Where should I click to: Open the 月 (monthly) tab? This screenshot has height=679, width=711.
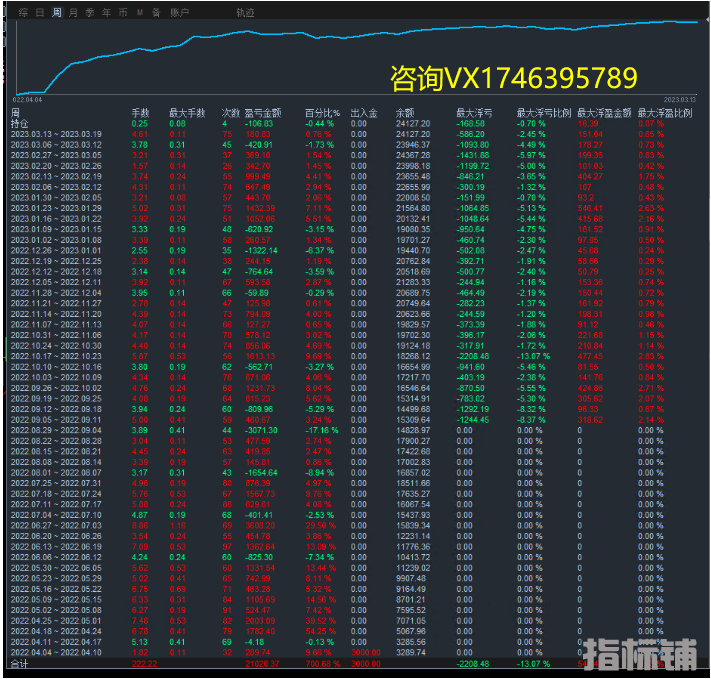pos(73,13)
